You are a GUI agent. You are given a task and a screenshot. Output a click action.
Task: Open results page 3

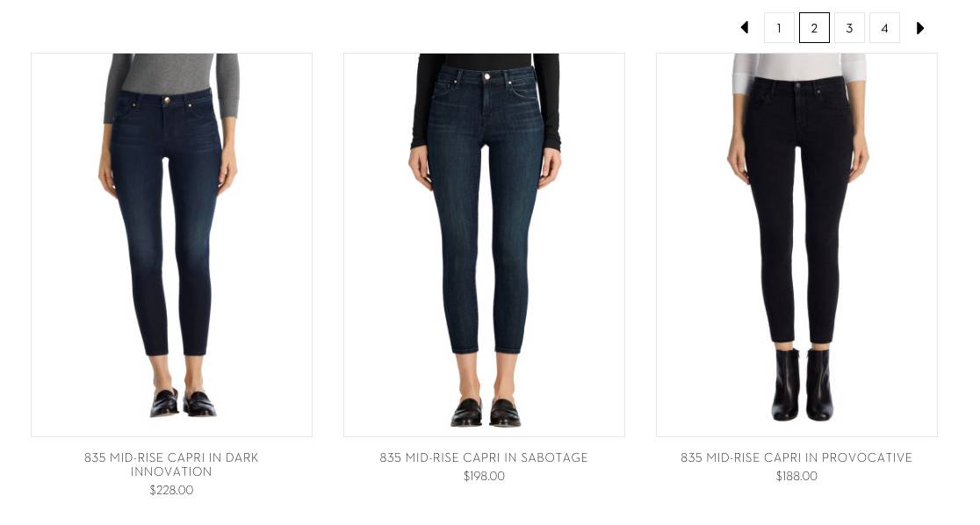tap(849, 27)
